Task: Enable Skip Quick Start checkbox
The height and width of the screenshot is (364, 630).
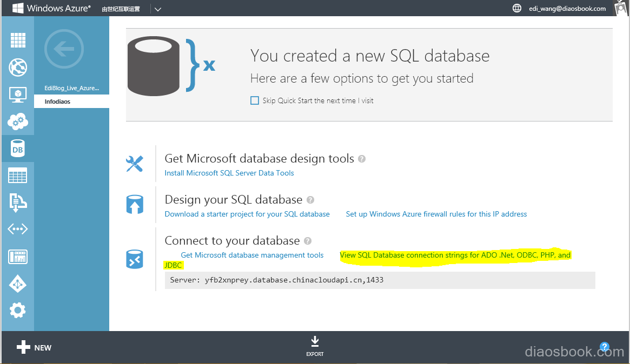Action: 255,100
